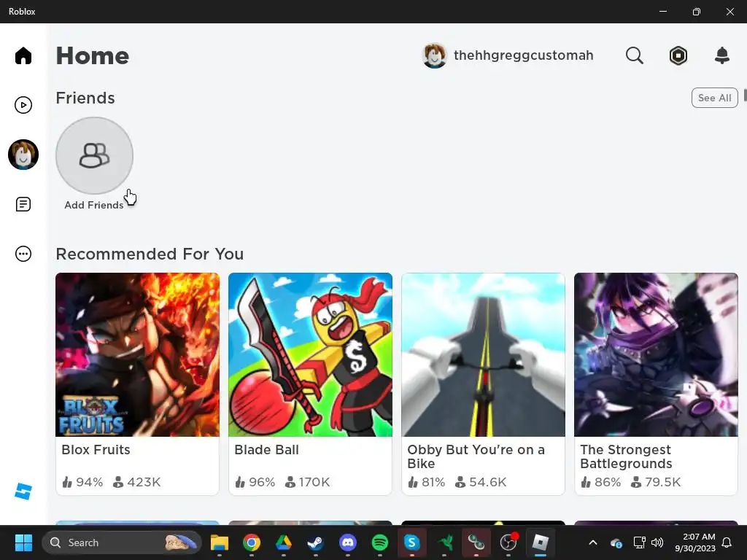Viewport: 747px width, 560px height.
Task: Open Obby But You're on a Bike thumbnail
Action: tap(483, 355)
